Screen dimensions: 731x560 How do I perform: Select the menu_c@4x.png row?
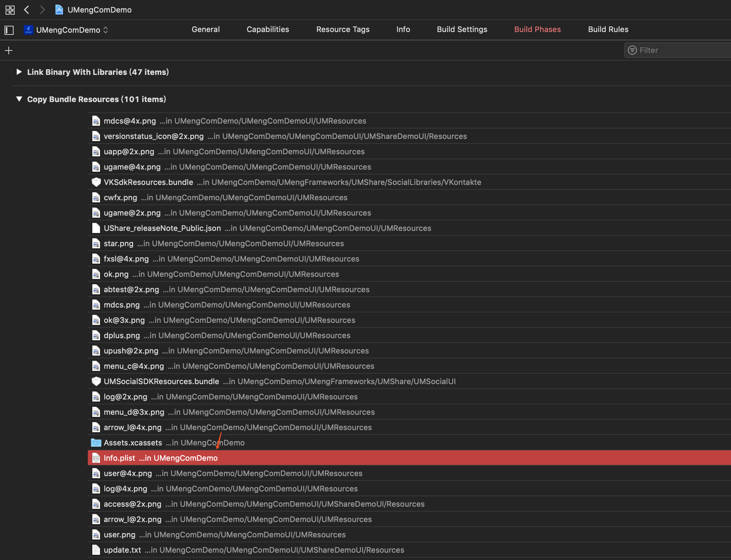point(409,366)
